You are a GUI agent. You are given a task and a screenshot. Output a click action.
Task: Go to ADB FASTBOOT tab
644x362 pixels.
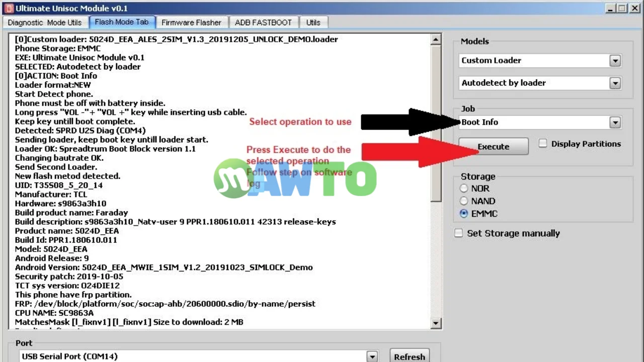pyautogui.click(x=263, y=23)
